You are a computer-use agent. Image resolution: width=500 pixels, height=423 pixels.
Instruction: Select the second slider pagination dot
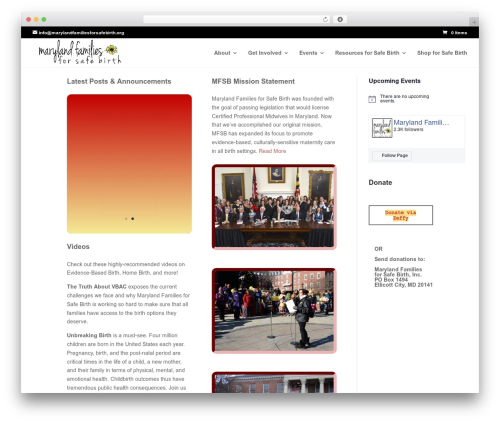click(133, 219)
